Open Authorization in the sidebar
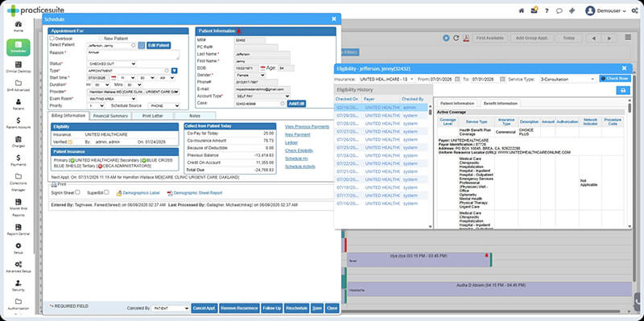This screenshot has width=644, height=321. tap(18, 304)
